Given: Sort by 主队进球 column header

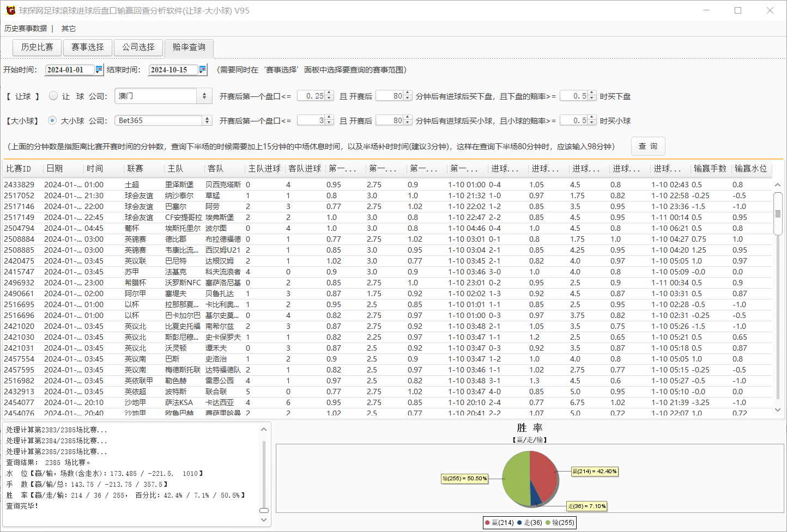Looking at the screenshot, I should (265, 169).
